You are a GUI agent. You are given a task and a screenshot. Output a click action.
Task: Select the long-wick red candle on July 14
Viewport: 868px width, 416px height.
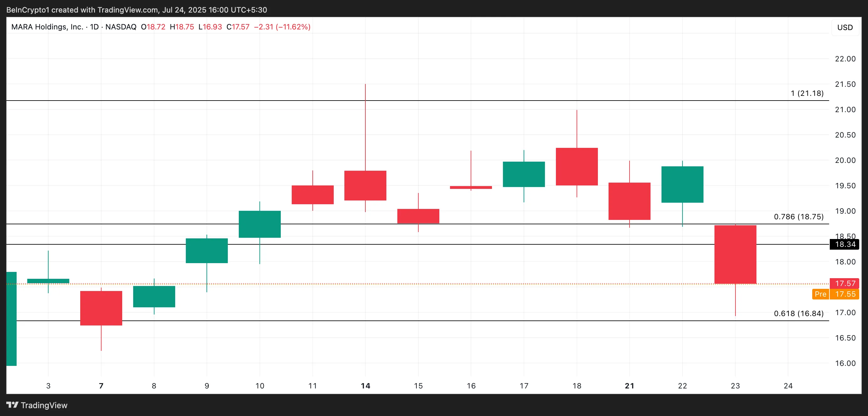[365, 185]
